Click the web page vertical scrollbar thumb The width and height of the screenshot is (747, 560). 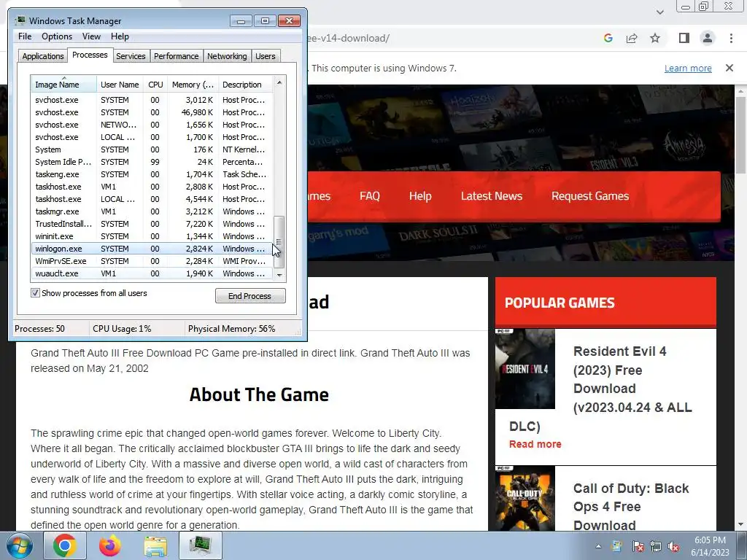[741, 134]
